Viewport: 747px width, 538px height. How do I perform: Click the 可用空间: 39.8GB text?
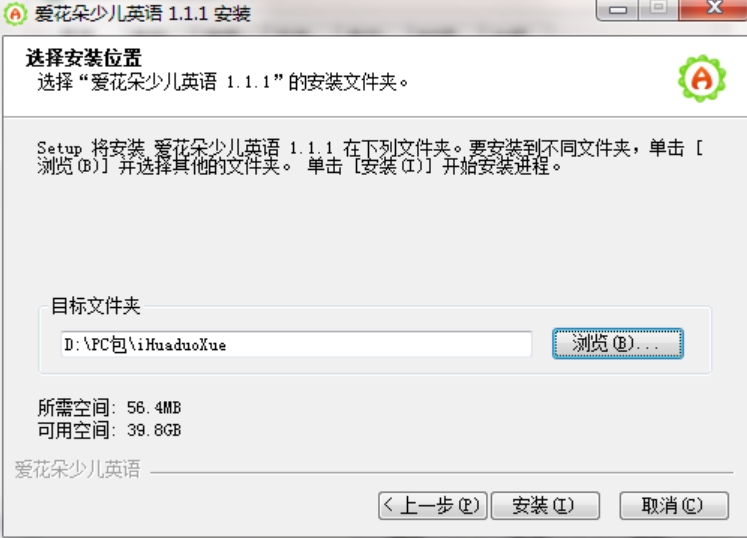109,430
